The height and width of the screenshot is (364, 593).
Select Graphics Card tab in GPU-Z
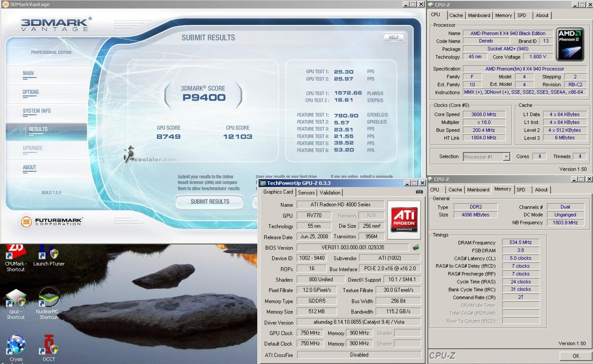coord(278,192)
